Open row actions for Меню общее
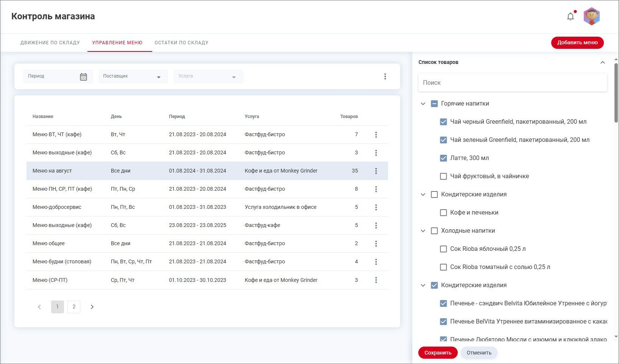Viewport: 619px width, 364px height. pyautogui.click(x=376, y=244)
